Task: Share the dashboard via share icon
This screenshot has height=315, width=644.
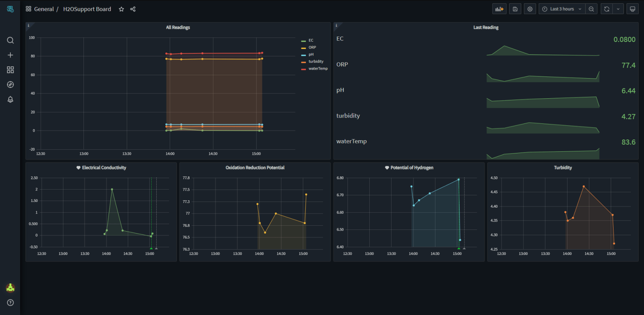Action: click(133, 9)
